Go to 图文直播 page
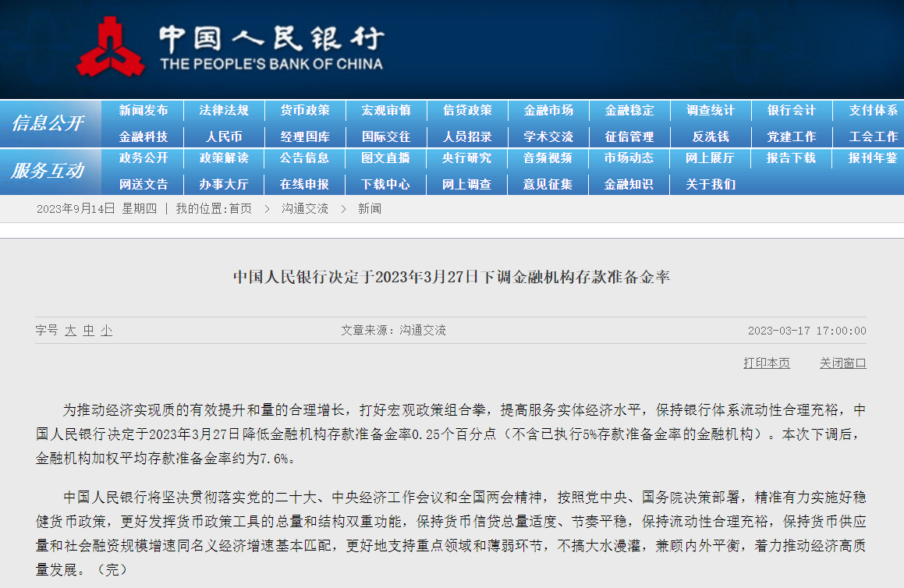Screen dimensions: 904x588 pos(385,158)
